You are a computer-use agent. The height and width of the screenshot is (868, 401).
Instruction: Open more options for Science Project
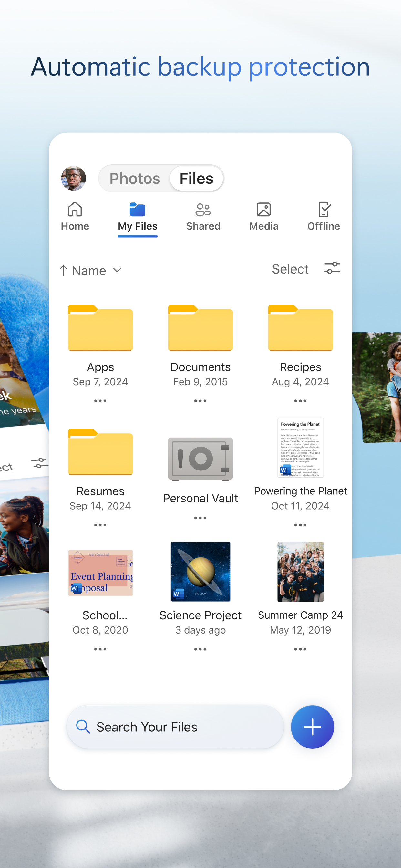(200, 649)
